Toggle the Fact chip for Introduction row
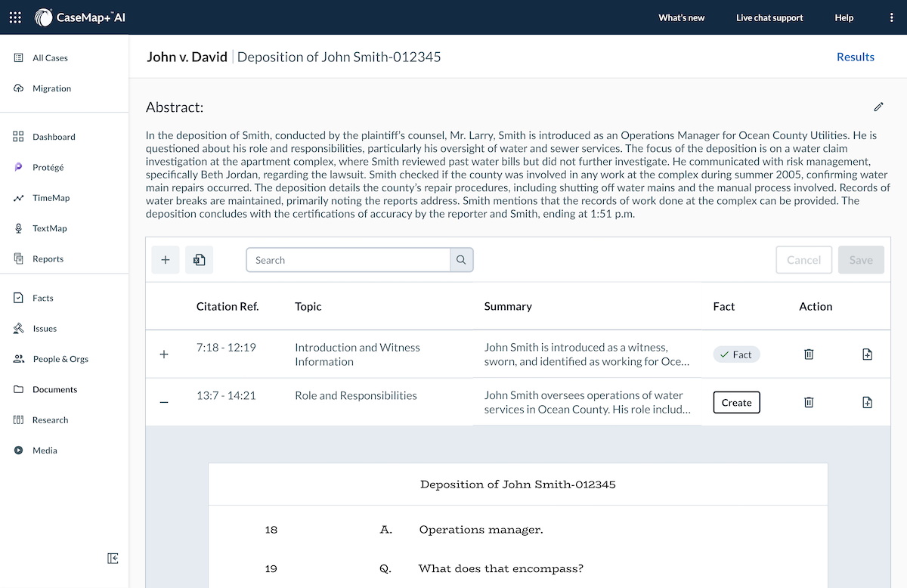 [x=736, y=354]
